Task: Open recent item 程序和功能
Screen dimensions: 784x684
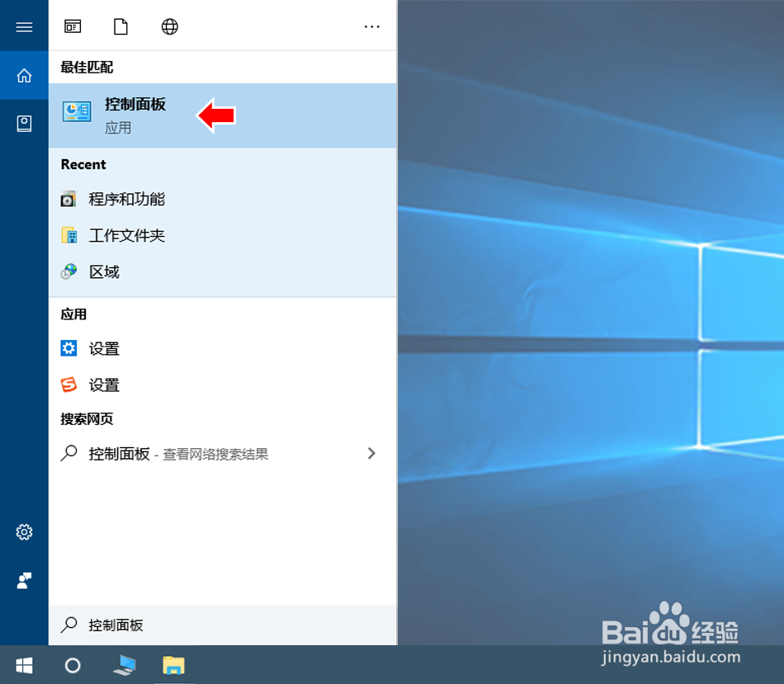Action: tap(223, 199)
